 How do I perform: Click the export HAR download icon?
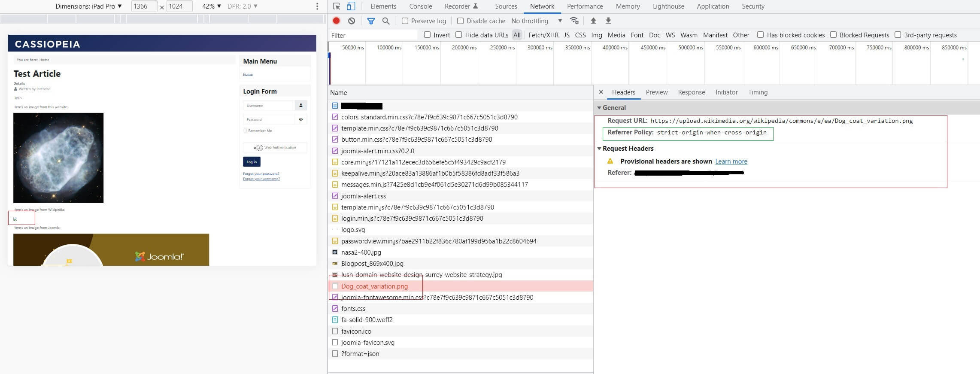tap(608, 21)
